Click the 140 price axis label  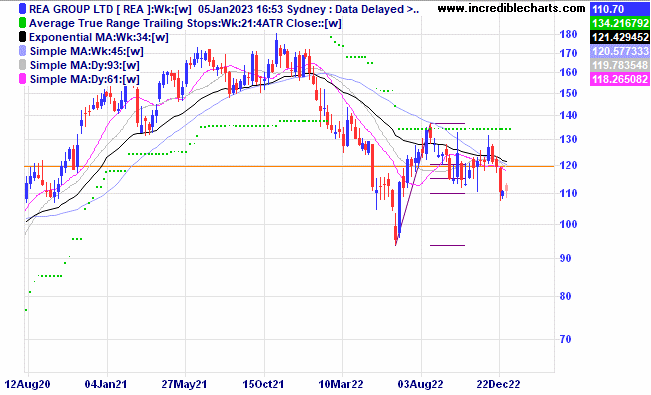tap(568, 115)
